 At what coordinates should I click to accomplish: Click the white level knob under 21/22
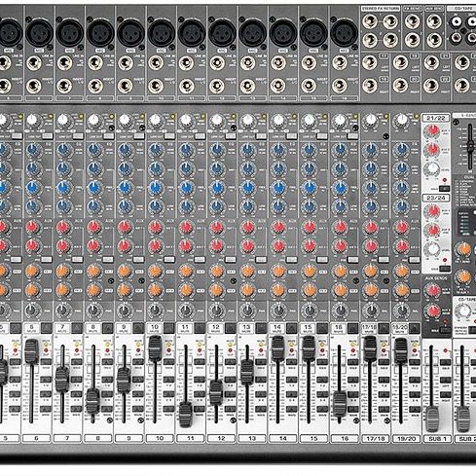tap(433, 168)
